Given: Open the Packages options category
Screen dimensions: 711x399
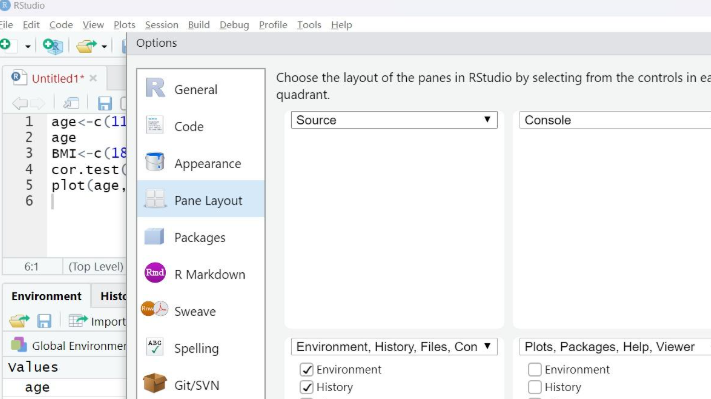Looking at the screenshot, I should pyautogui.click(x=200, y=237).
